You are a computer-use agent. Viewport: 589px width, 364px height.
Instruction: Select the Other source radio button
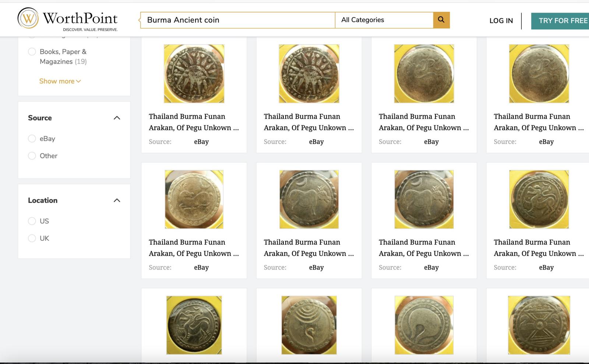tap(32, 156)
